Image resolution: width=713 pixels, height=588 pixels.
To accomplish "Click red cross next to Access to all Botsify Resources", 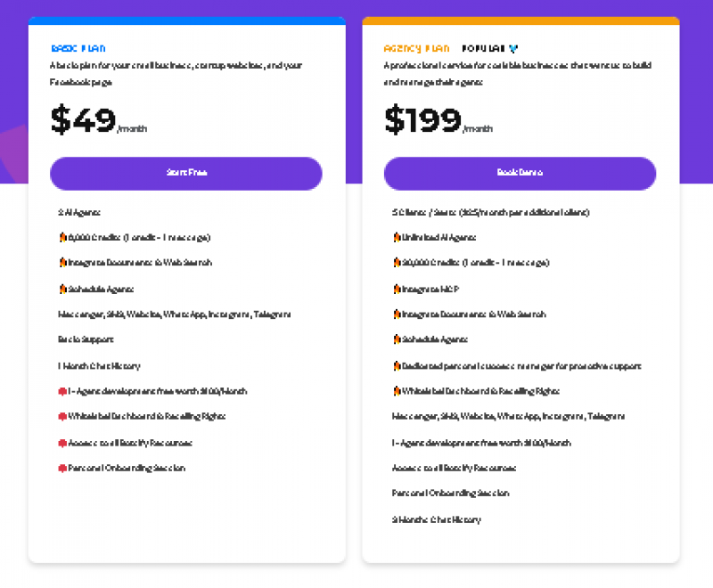I will point(61,442).
